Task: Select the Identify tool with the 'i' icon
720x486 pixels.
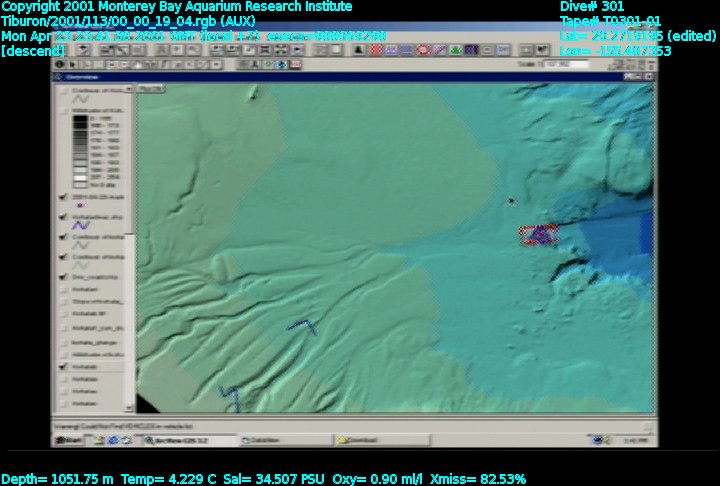Action: click(x=60, y=64)
